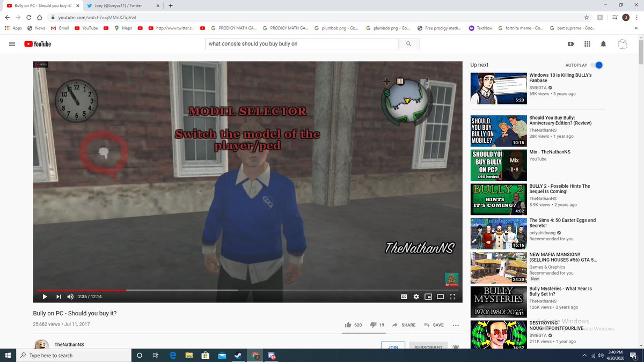Open the Maps bookmark

123,28
